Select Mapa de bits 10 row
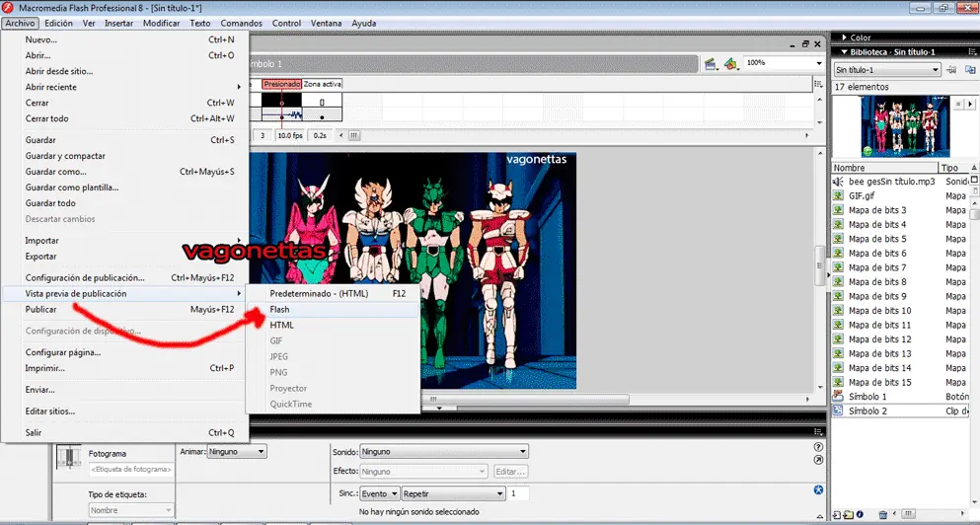Screen dimensions: 980x525 900,311
